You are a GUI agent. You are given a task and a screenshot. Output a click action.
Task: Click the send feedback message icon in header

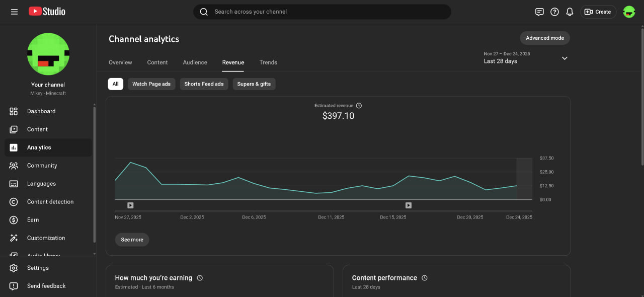point(539,12)
